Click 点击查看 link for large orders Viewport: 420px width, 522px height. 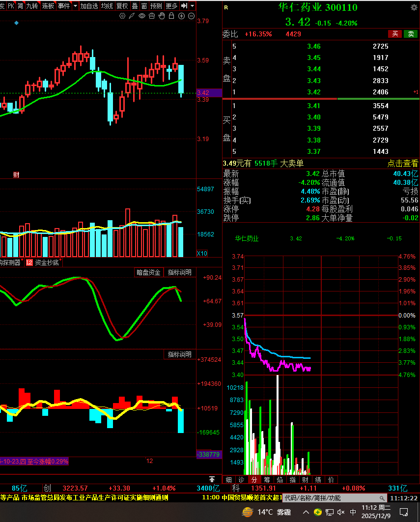click(x=403, y=164)
